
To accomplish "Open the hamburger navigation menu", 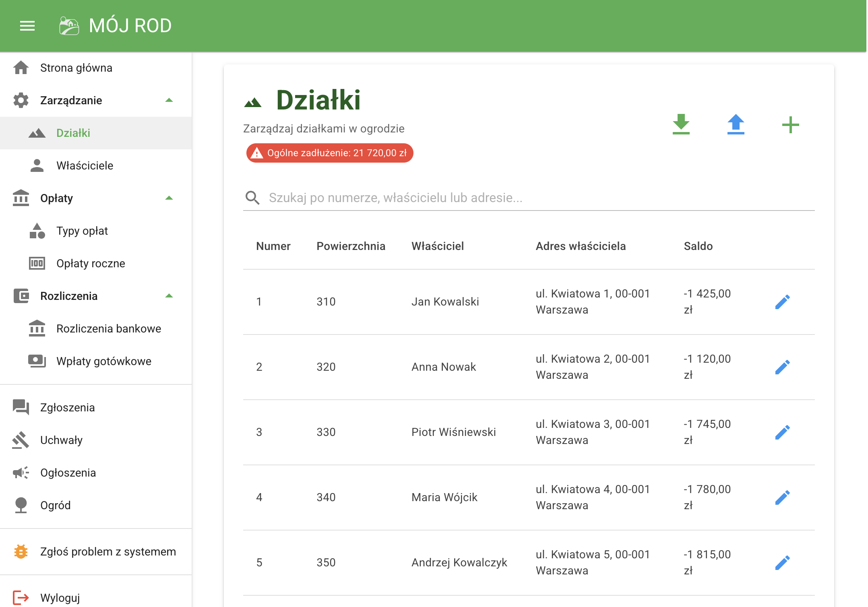I will click(x=27, y=26).
